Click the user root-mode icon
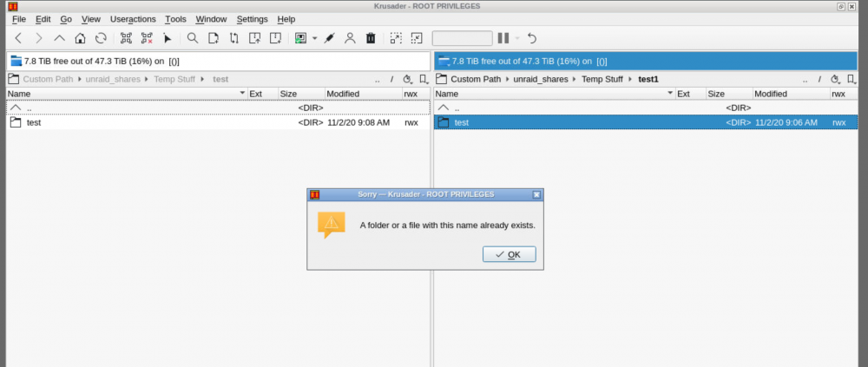868x367 pixels. click(350, 38)
